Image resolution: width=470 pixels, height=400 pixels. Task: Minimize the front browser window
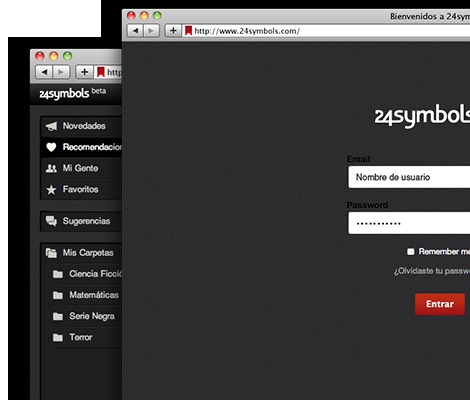pyautogui.click(x=144, y=16)
